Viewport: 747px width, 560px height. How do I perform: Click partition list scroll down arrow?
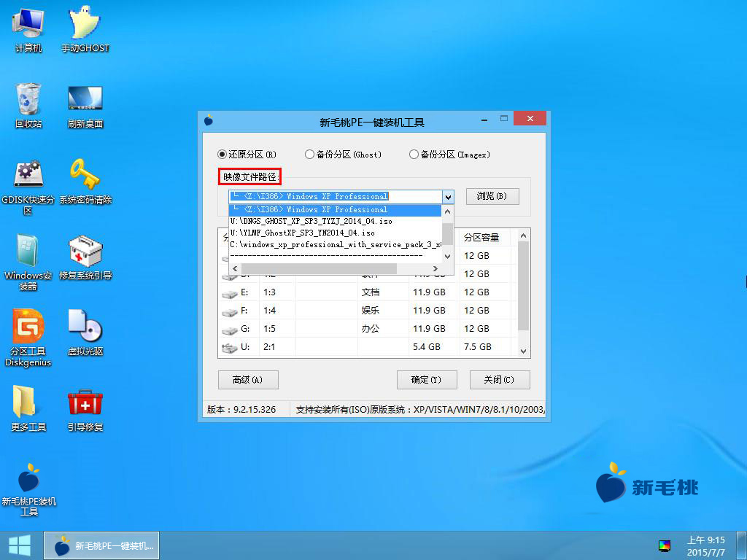tap(523, 351)
